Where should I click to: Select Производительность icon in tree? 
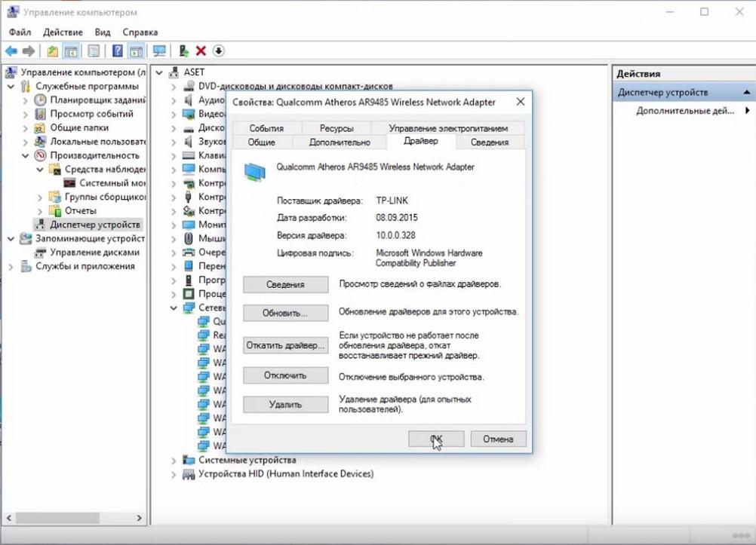pos(41,155)
